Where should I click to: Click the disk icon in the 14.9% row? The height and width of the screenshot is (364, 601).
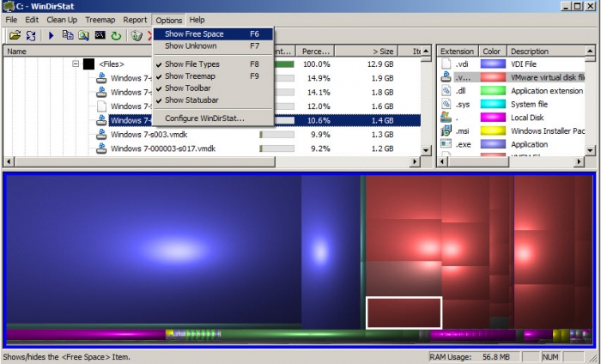101,78
